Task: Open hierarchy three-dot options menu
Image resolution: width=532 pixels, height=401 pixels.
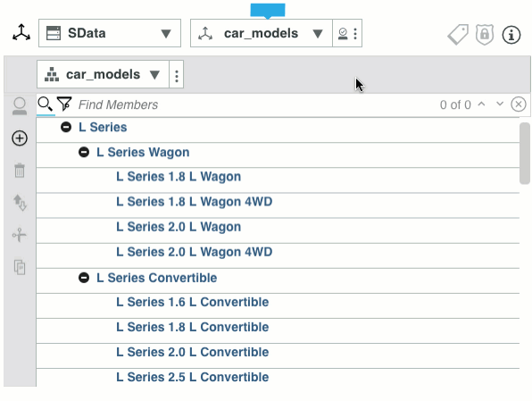Action: click(177, 75)
